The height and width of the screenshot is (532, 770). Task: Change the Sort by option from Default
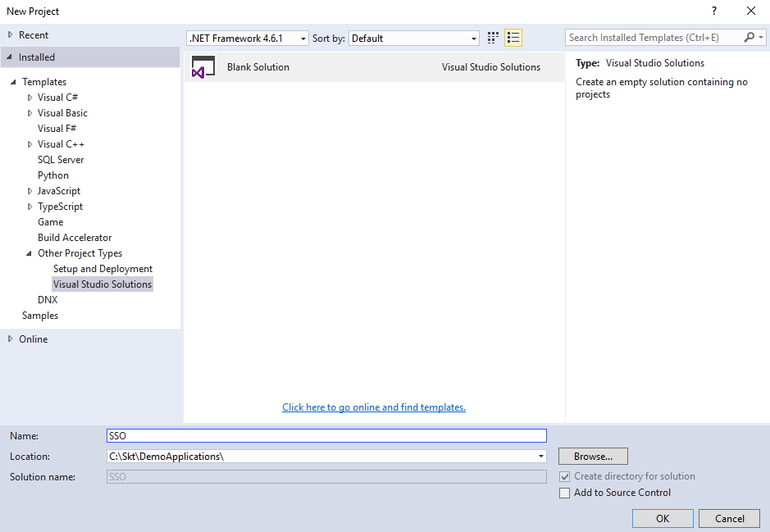(473, 37)
